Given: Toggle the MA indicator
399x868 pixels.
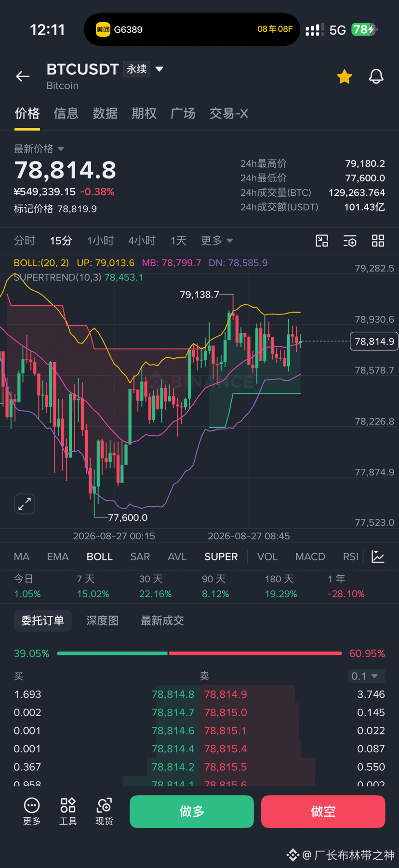Looking at the screenshot, I should [22, 556].
